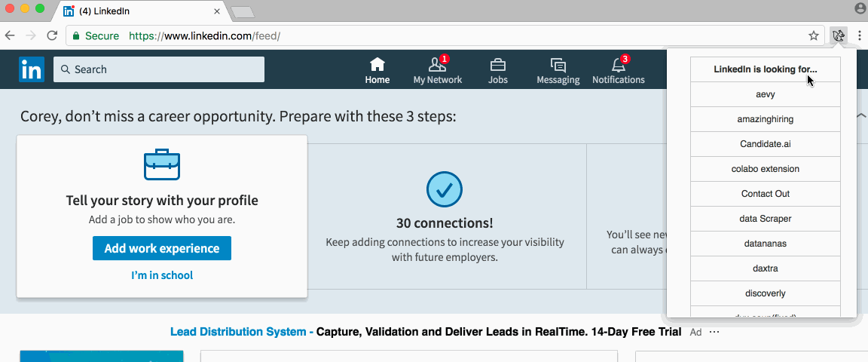The height and width of the screenshot is (362, 868).
Task: Collapse the career steps panel chevron
Action: 861,116
